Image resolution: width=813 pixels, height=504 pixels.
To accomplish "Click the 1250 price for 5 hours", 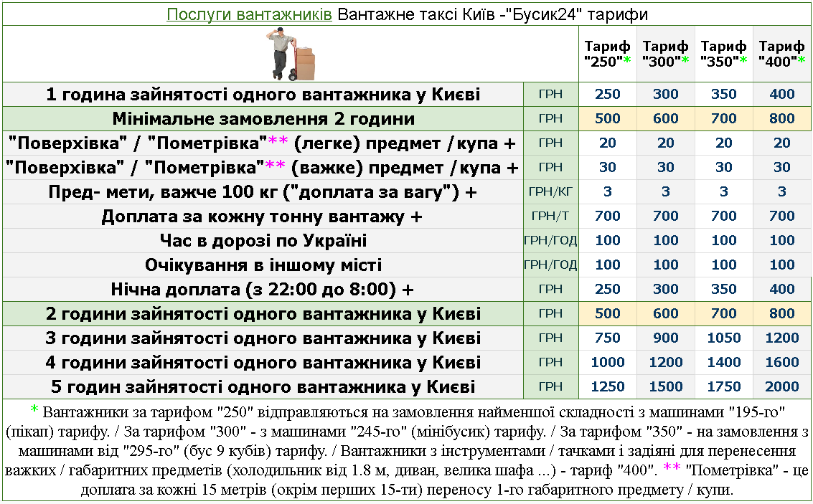I will 608,387.
